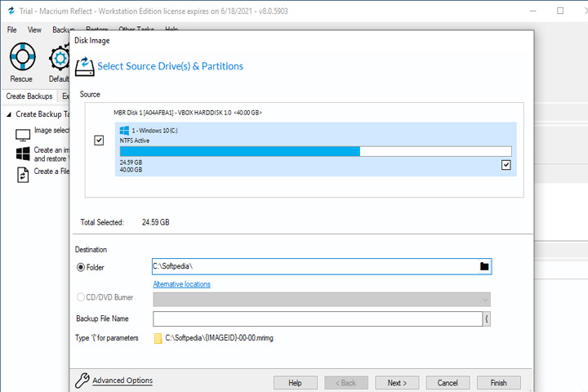
Task: Collapse the Create Backup Tasks tree arrow
Action: [9, 114]
